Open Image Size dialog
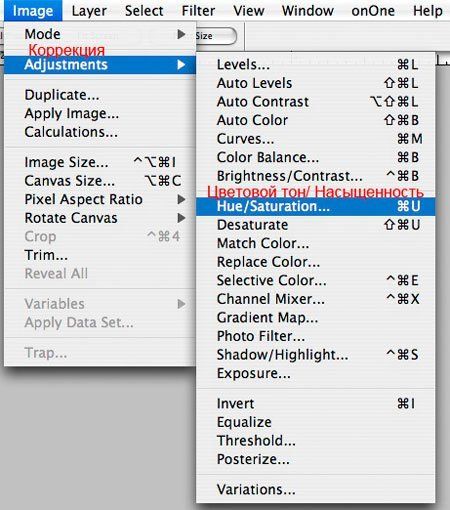 click(x=100, y=162)
